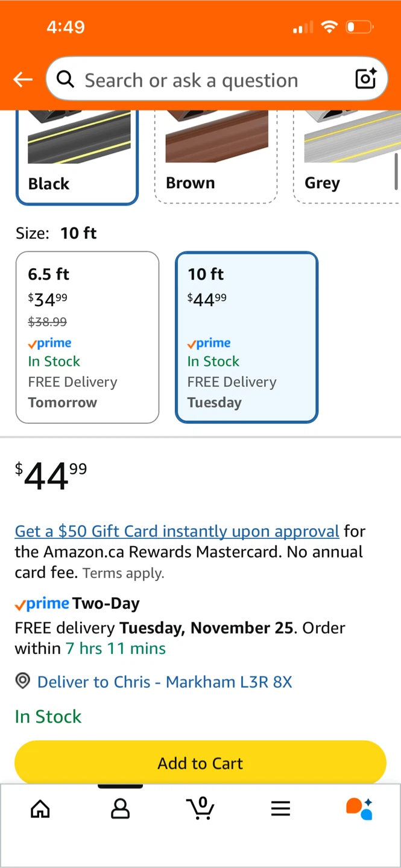
Task: Go to the Home tab icon
Action: click(x=40, y=809)
